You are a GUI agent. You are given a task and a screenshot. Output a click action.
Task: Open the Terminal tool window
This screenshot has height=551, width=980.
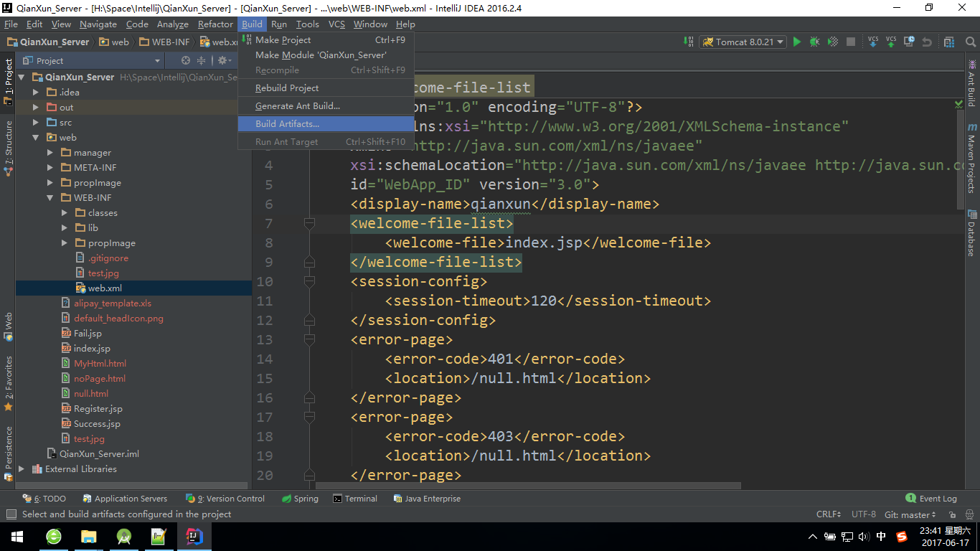(355, 499)
